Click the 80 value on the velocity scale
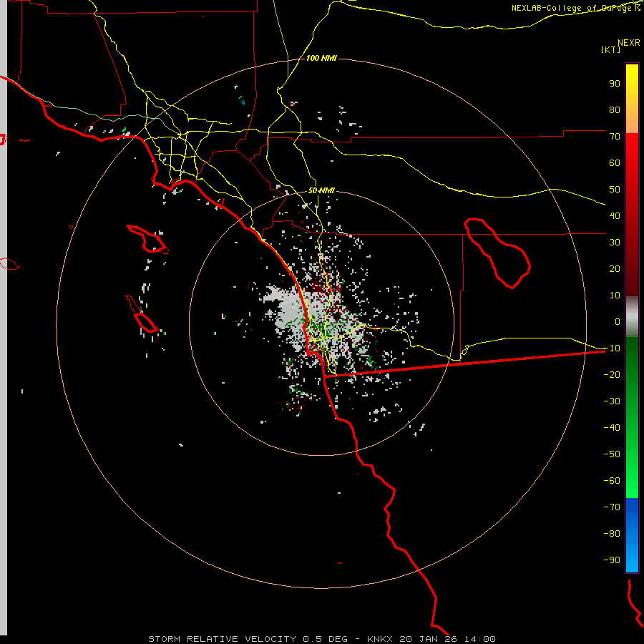This screenshot has width=644, height=644. click(615, 110)
